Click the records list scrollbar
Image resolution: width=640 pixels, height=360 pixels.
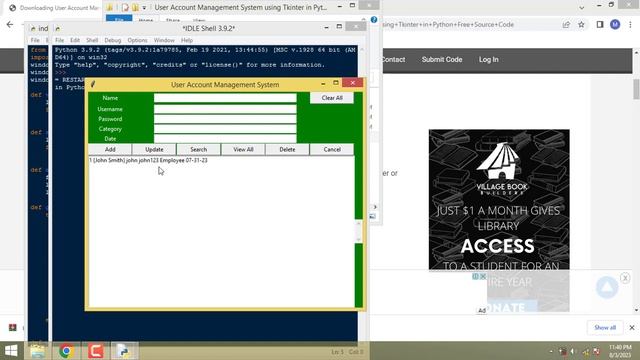tap(358, 231)
